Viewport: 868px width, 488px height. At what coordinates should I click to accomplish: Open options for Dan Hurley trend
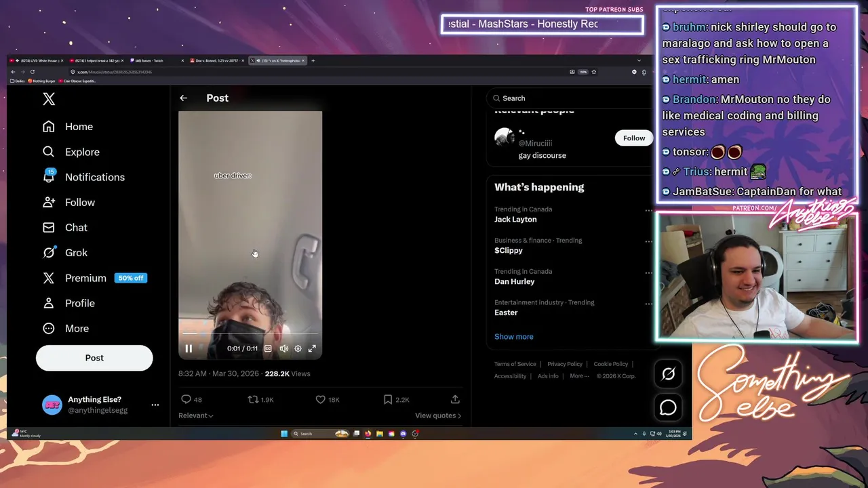coord(648,272)
